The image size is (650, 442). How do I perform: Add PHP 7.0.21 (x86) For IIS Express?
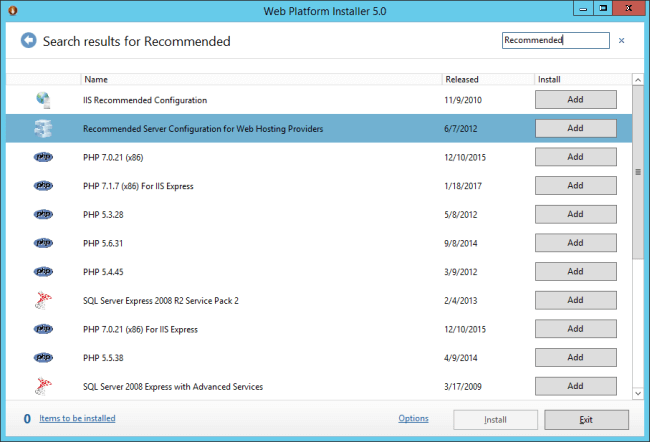click(575, 328)
